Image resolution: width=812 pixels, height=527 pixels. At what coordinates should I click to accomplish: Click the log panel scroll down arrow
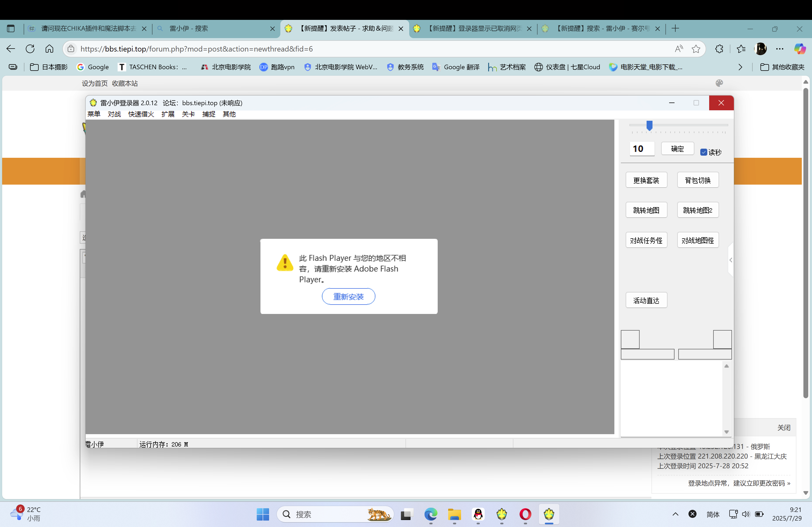(x=726, y=432)
